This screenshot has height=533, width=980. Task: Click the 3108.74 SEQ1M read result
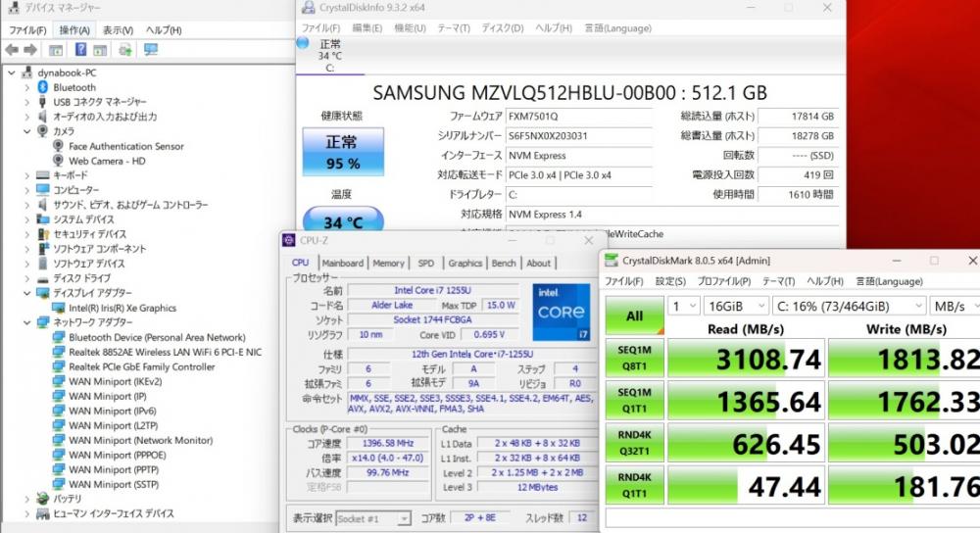746,359
